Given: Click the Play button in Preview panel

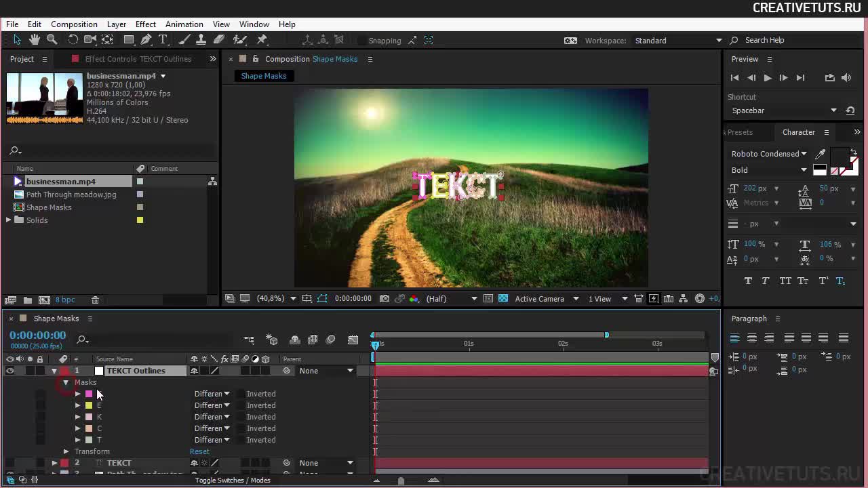Looking at the screenshot, I should [767, 78].
